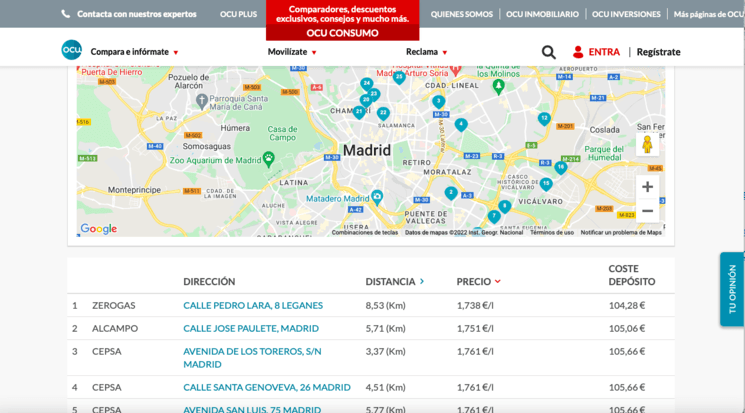Image resolution: width=745 pixels, height=413 pixels.
Task: Click map marker number 12
Action: [x=544, y=118]
